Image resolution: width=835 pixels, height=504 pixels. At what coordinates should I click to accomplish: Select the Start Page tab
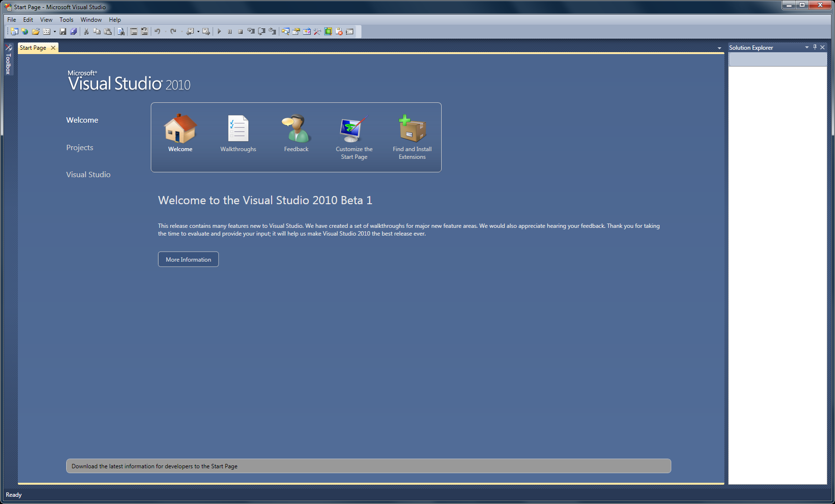[x=33, y=48]
